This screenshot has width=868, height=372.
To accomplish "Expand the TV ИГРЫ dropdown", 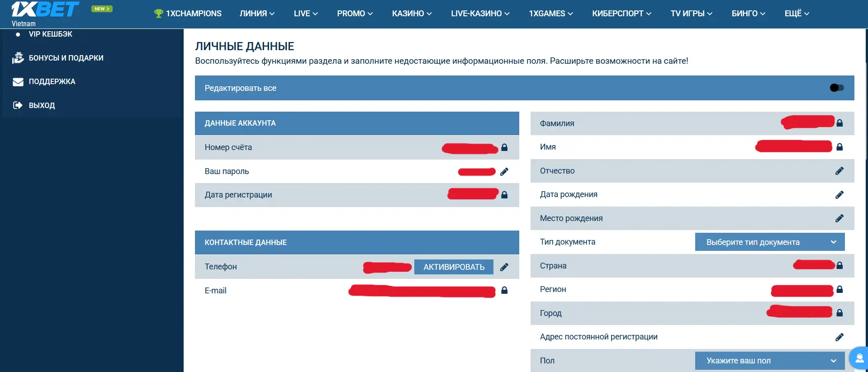I will coord(692,14).
